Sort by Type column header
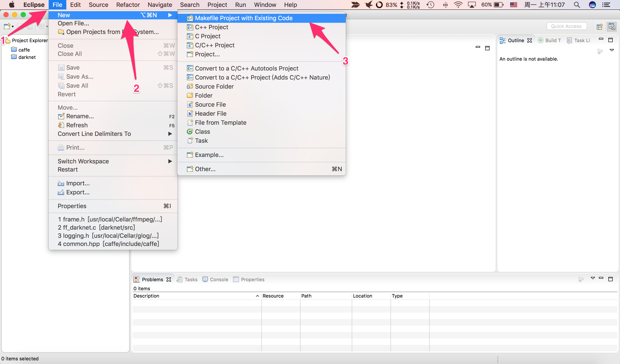The image size is (620, 364). pyautogui.click(x=410, y=296)
